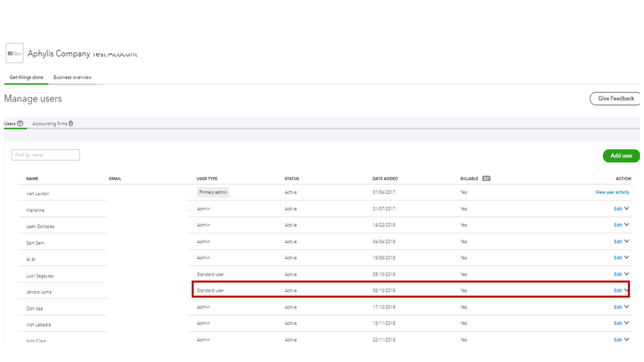Viewport: 644px width, 362px height.
Task: Select the Primary admin badge
Action: pyautogui.click(x=213, y=192)
